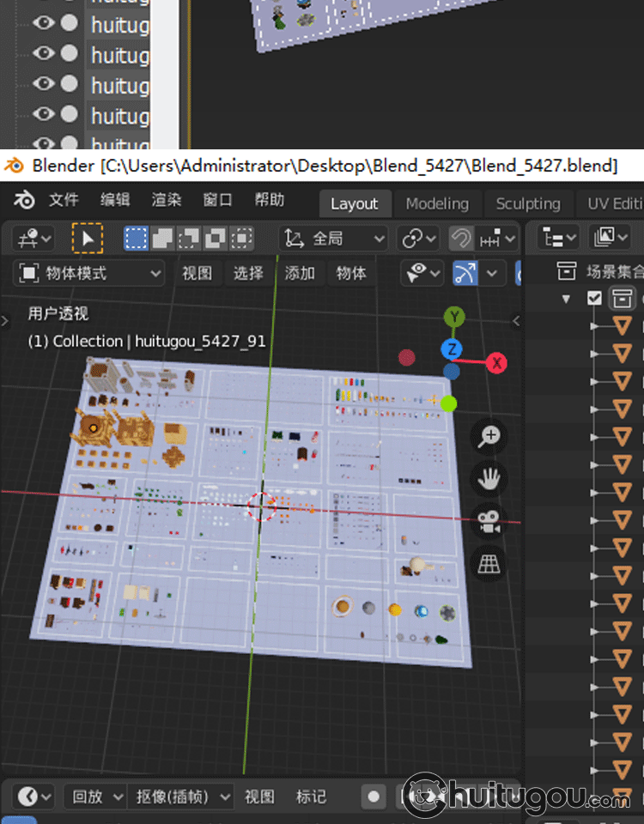Click the pan view hand icon
This screenshot has height=824, width=644.
489,478
